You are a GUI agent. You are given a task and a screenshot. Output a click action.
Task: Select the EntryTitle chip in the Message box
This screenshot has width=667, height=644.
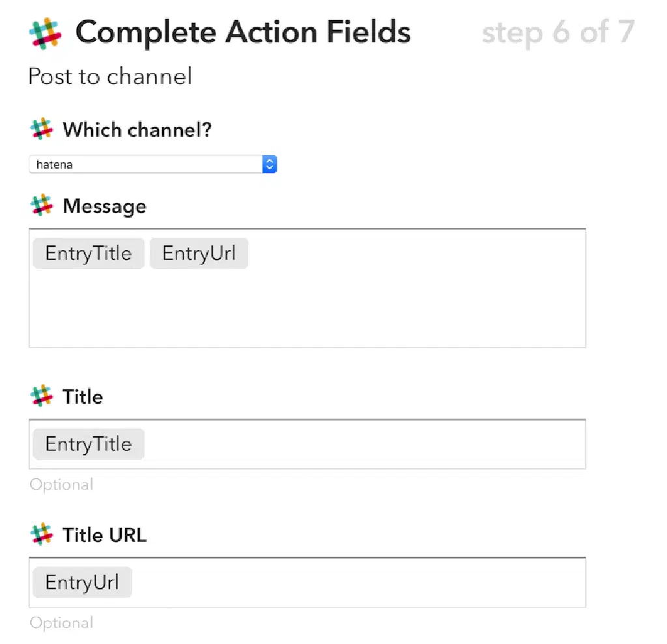pyautogui.click(x=88, y=253)
